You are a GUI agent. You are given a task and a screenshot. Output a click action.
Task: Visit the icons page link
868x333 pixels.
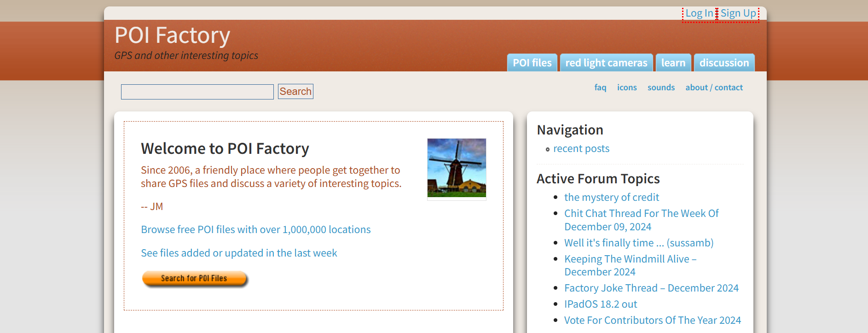point(627,88)
